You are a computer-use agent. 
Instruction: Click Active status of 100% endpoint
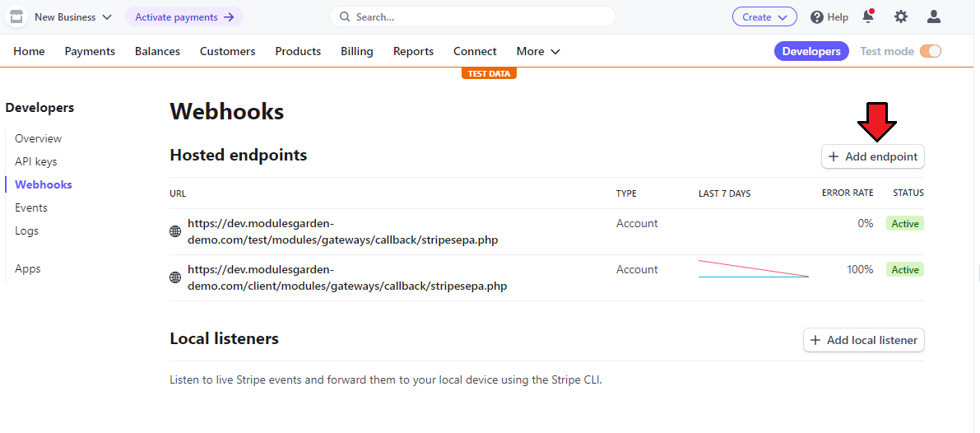tap(905, 270)
